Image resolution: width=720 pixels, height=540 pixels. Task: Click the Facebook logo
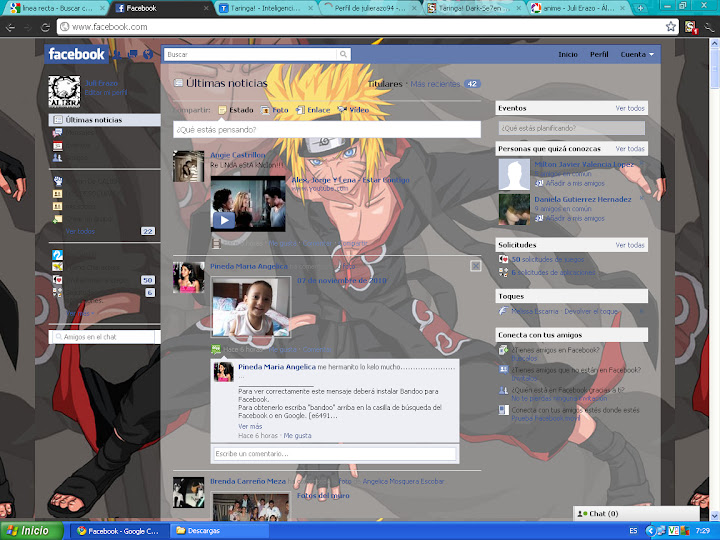click(x=76, y=54)
